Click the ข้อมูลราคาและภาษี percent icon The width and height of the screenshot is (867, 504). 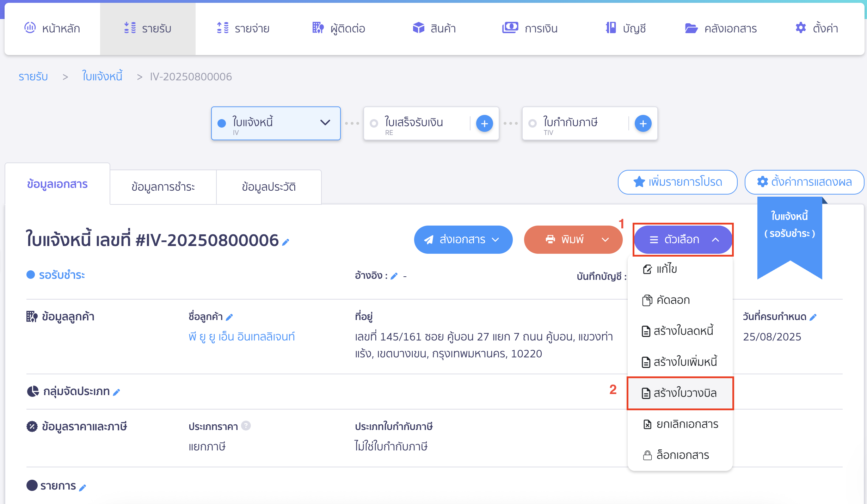[x=32, y=426]
